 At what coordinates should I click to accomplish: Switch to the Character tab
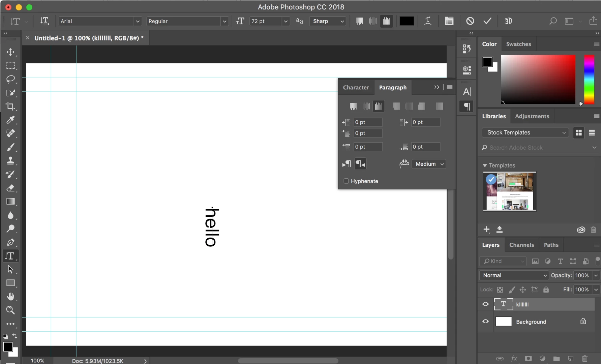[x=356, y=87]
